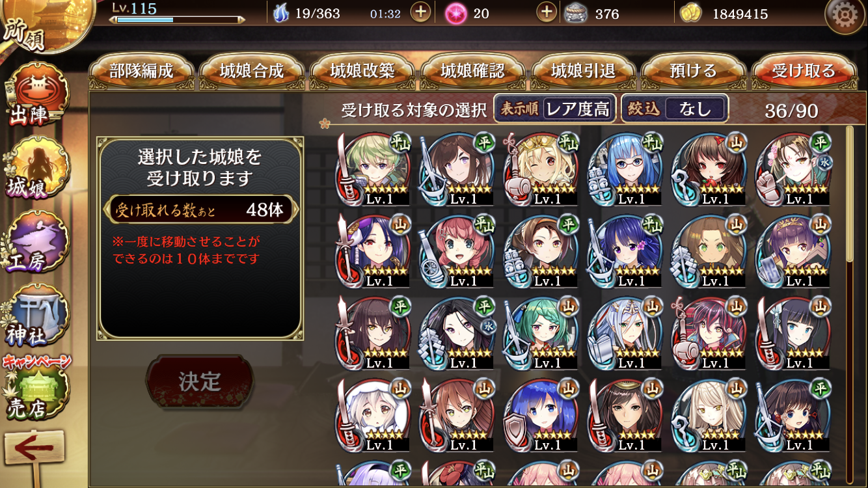Open the 売店 campaign shop icon

36,388
